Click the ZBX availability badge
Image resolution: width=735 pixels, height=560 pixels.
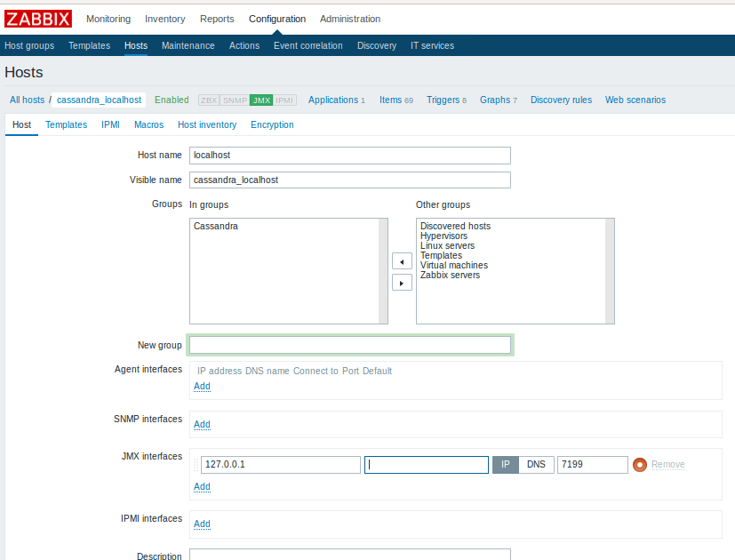pos(209,100)
